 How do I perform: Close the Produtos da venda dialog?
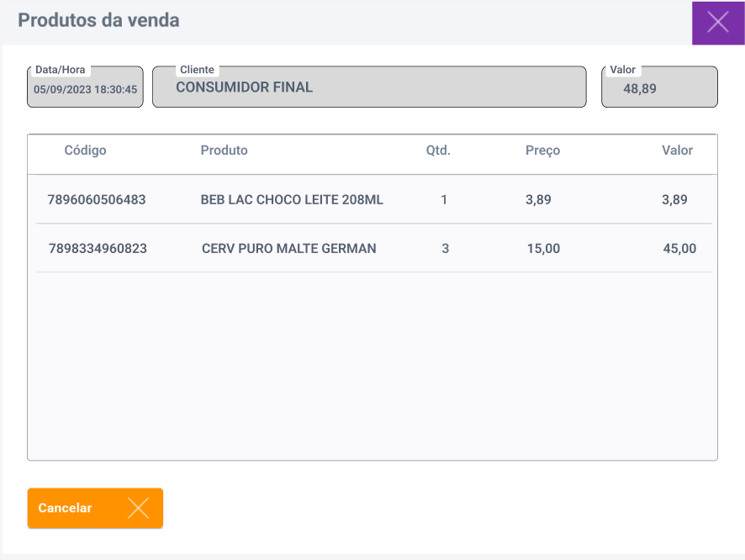click(718, 23)
